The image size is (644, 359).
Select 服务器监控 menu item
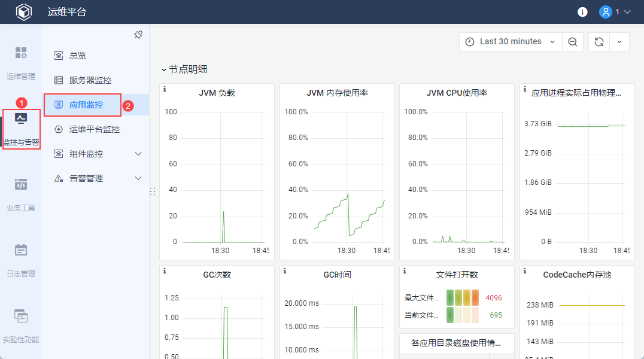point(95,80)
